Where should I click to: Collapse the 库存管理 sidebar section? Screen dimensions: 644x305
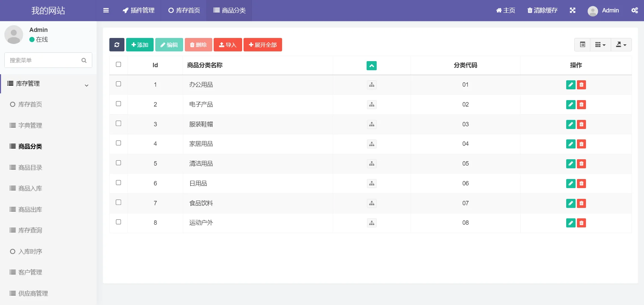coord(87,85)
